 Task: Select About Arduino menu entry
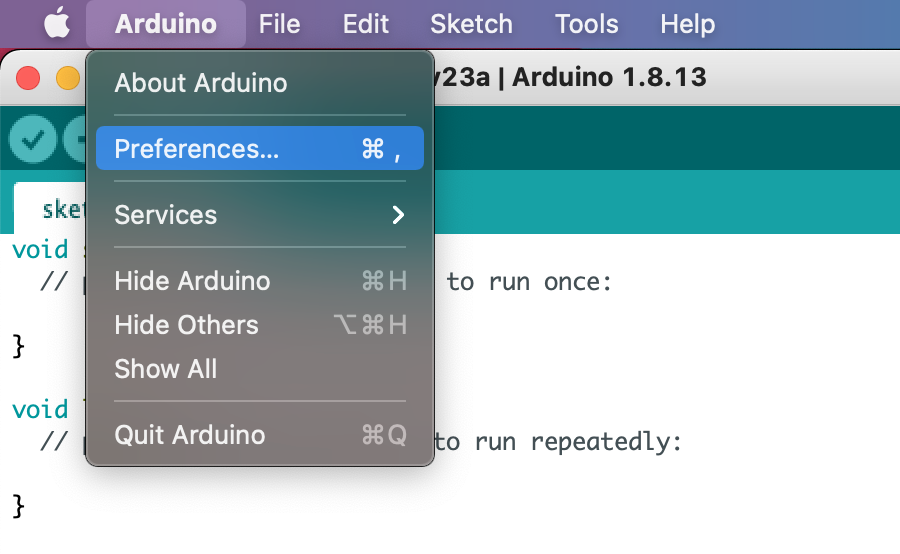coord(200,83)
